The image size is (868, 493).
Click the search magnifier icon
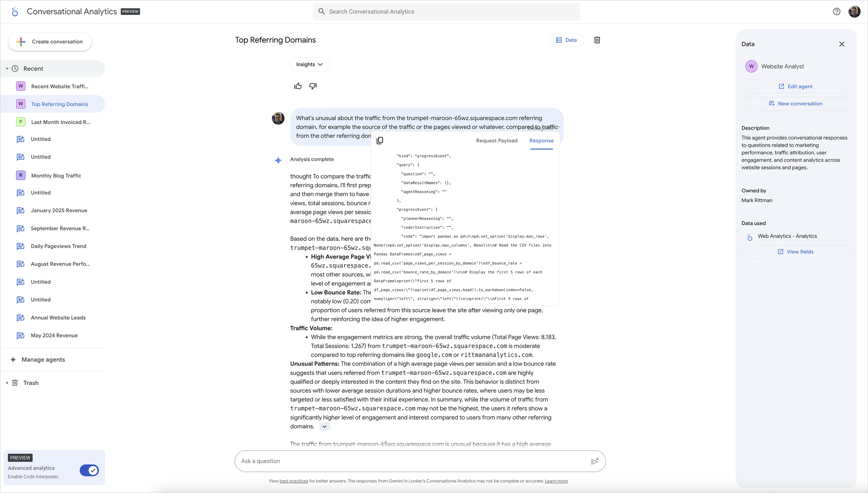point(322,11)
